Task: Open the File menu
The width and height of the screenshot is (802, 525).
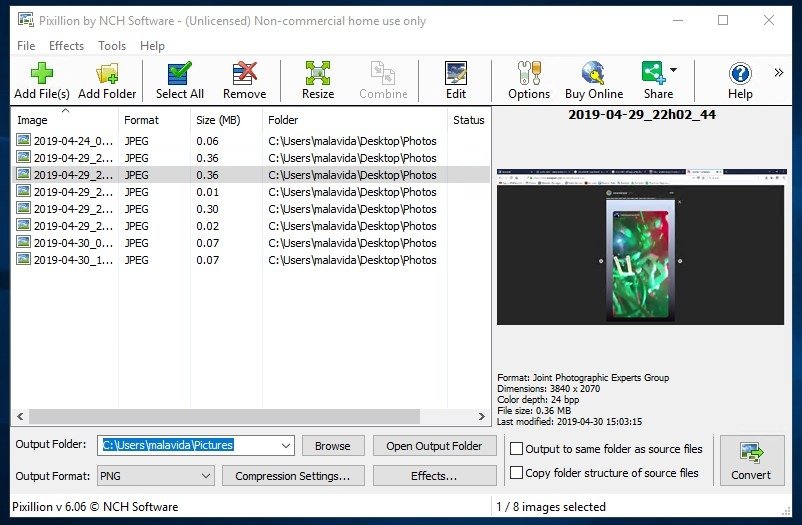Action: 26,46
